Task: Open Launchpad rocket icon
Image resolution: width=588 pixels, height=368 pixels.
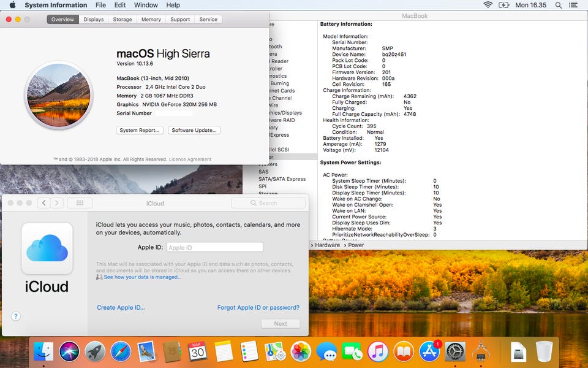Action: pyautogui.click(x=95, y=352)
